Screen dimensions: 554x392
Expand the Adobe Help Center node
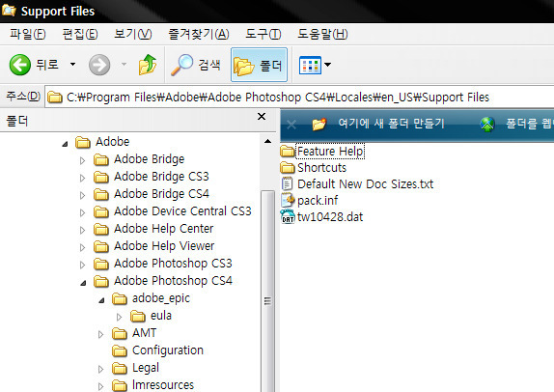(82, 231)
